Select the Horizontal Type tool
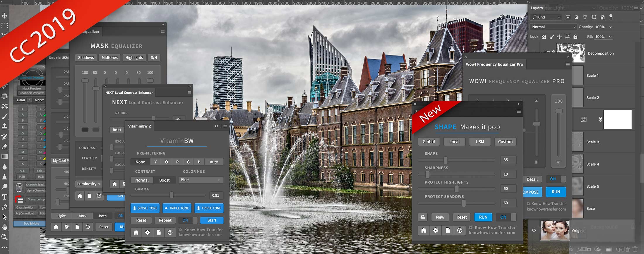 [x=4, y=197]
